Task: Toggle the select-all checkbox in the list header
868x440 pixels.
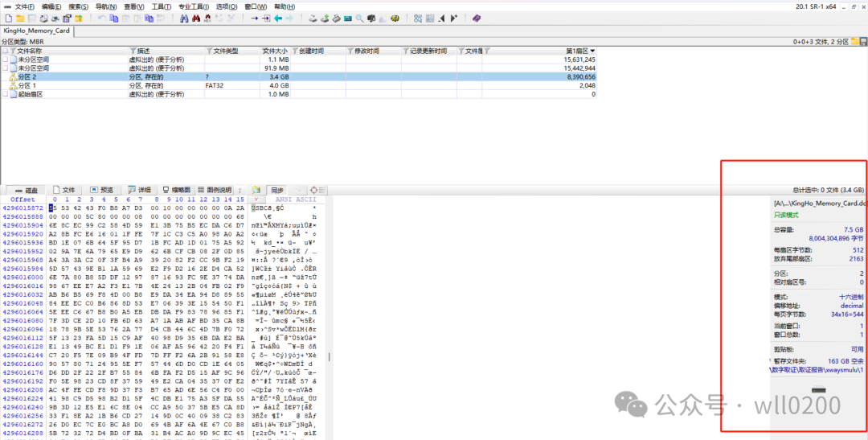Action: click(x=5, y=51)
